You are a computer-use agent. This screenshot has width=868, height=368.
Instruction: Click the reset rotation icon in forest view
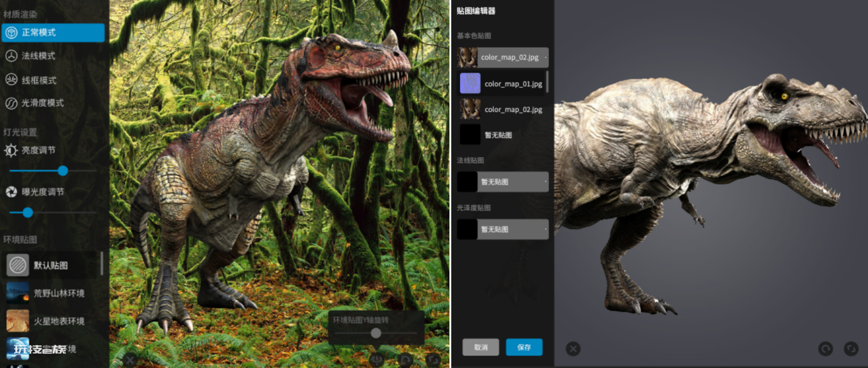point(405,360)
